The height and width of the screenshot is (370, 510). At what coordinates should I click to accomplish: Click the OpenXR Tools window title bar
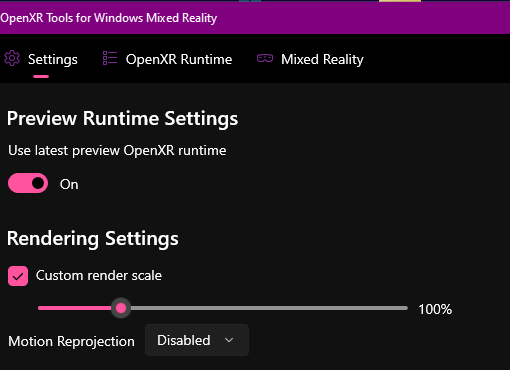tap(255, 18)
